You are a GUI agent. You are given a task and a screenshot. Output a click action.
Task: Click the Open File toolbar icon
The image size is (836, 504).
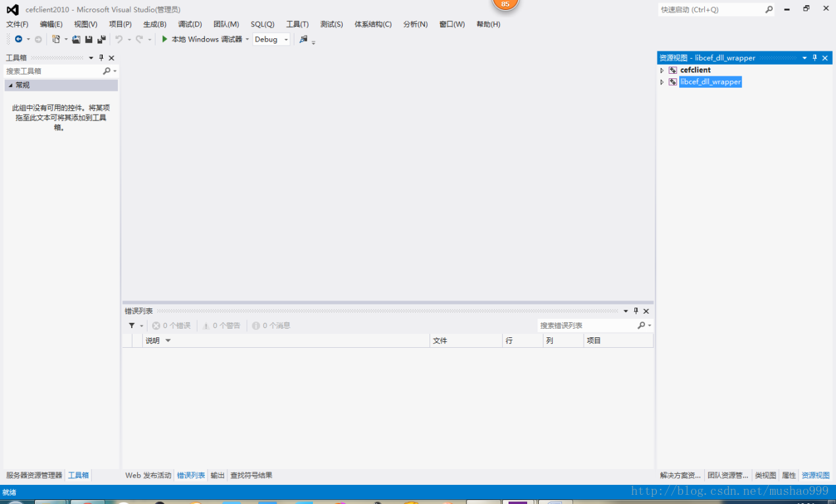[x=76, y=40]
